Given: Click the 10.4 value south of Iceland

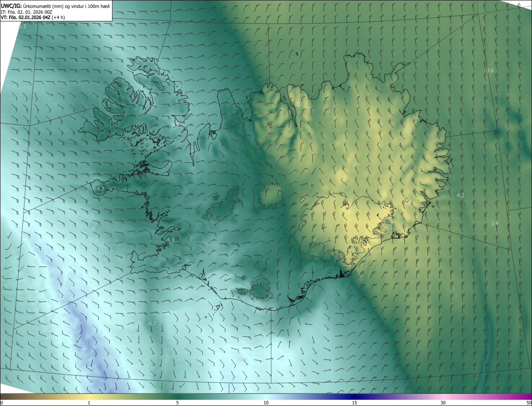Looking at the screenshot, I should pyautogui.click(x=242, y=360).
